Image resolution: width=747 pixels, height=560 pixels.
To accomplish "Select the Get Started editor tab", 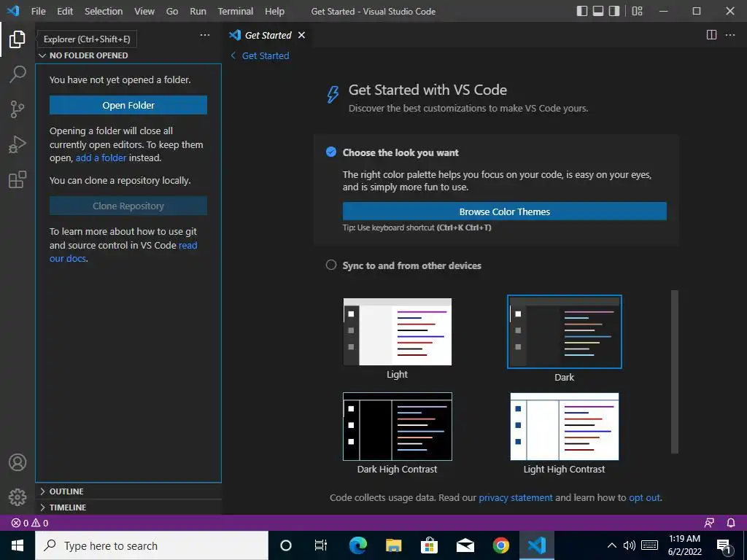I will 268,35.
